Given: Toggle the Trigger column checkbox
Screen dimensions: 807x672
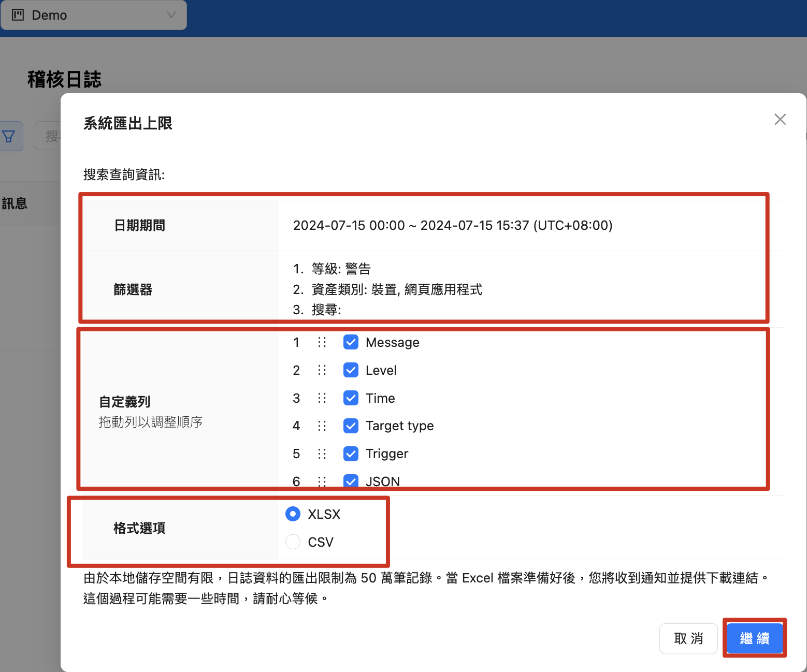Looking at the screenshot, I should [x=351, y=454].
